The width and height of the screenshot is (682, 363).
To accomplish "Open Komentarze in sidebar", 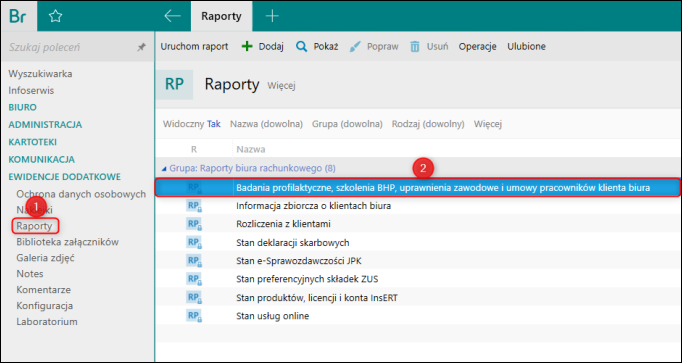I will pos(43,290).
